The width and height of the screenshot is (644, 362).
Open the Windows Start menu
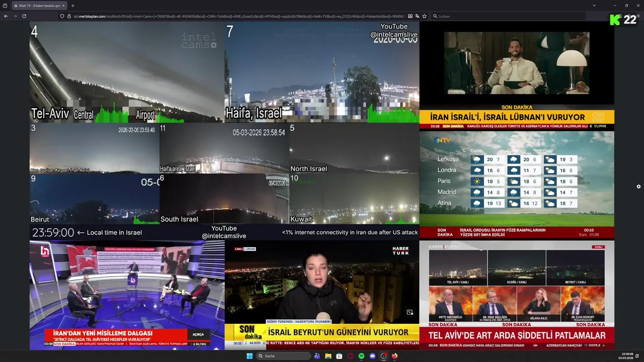249,356
